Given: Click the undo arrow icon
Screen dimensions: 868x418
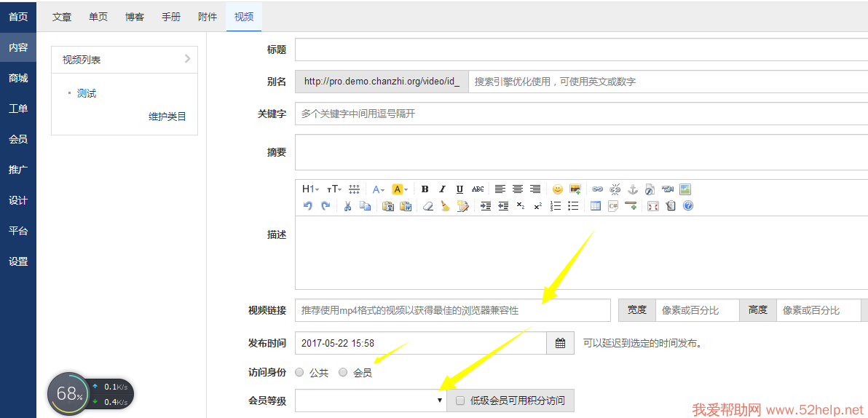Looking at the screenshot, I should pos(307,206).
